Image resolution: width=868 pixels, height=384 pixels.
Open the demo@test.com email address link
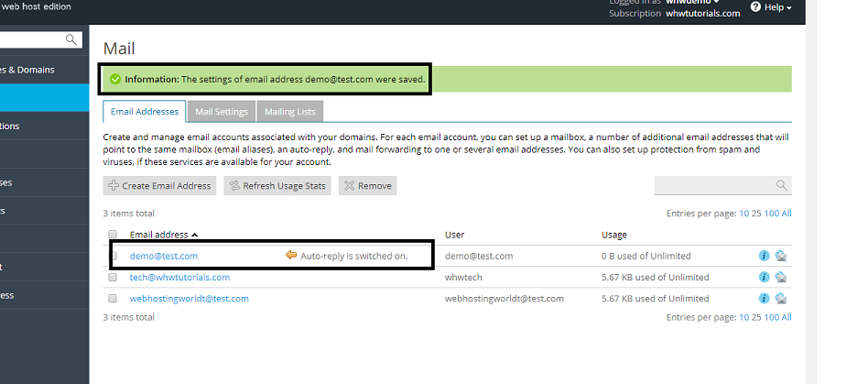click(x=164, y=257)
